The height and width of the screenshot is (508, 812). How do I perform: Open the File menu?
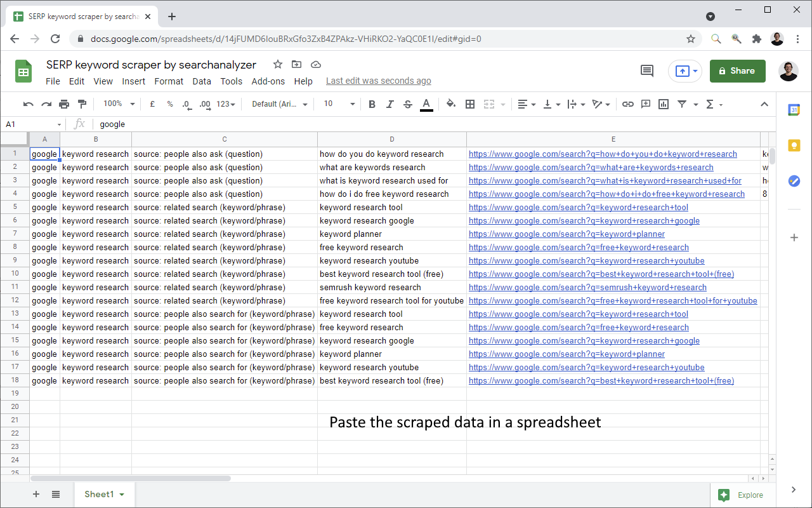[x=53, y=81]
